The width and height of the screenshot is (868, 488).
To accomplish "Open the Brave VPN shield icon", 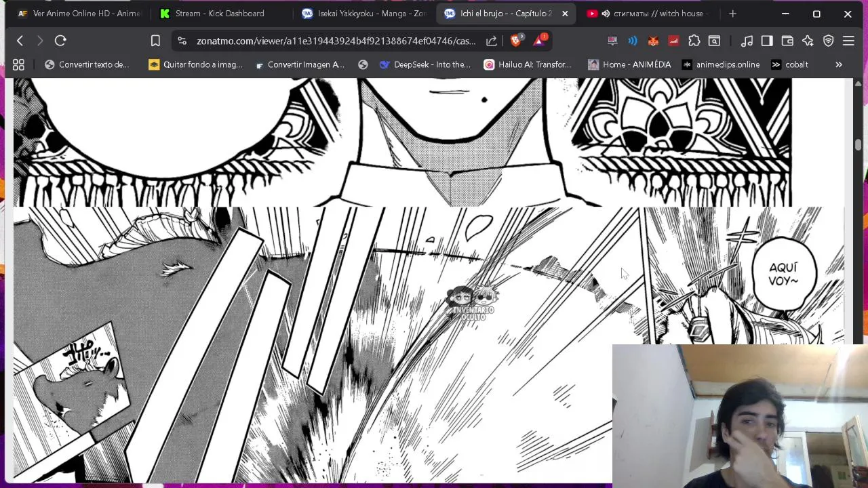I will [828, 41].
